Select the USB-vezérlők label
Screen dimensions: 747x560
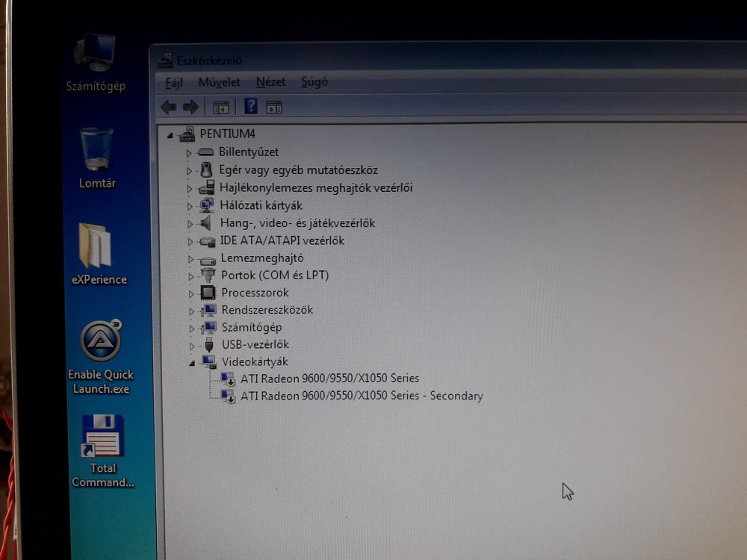click(x=255, y=344)
